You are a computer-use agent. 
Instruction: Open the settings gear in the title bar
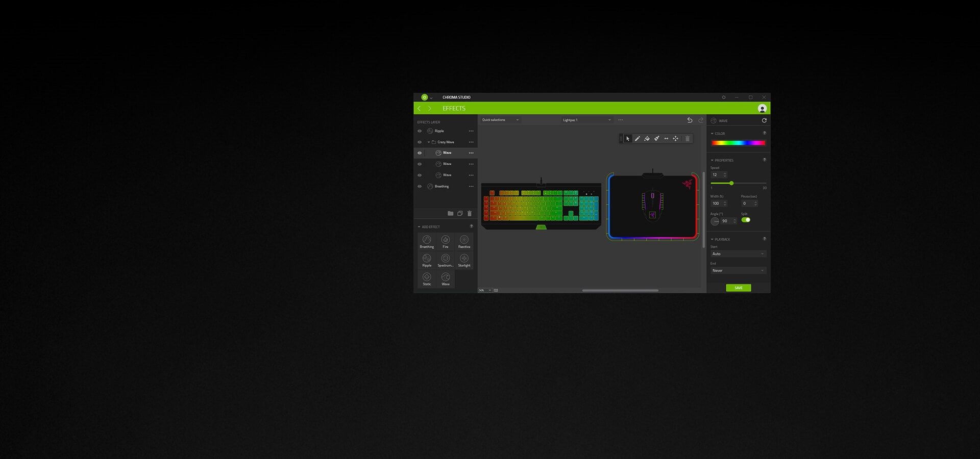click(x=723, y=97)
